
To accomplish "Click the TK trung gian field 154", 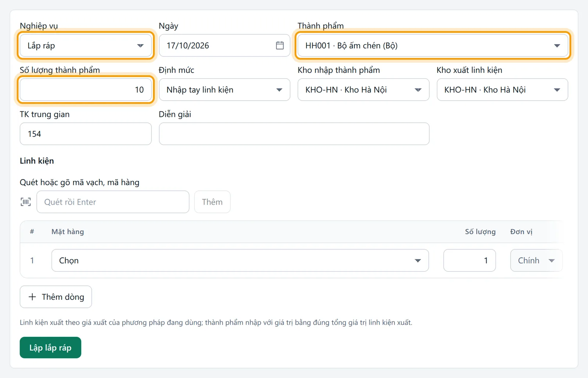I will pyautogui.click(x=86, y=134).
